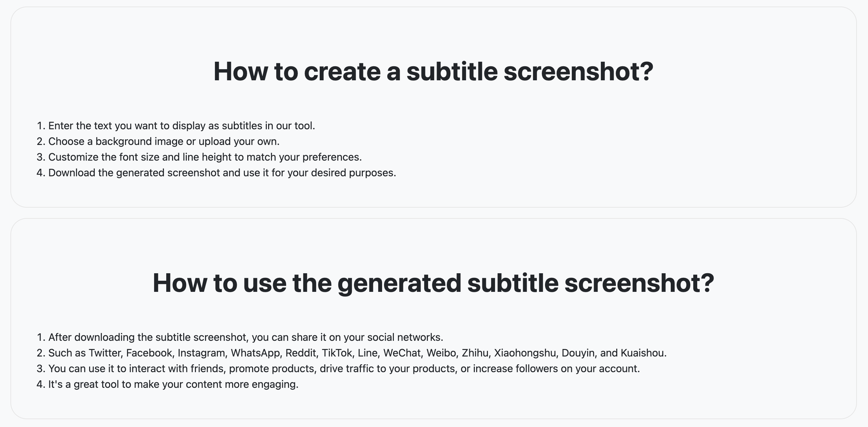
Task: Click the 'Download the generated screenshot' step
Action: coord(222,173)
